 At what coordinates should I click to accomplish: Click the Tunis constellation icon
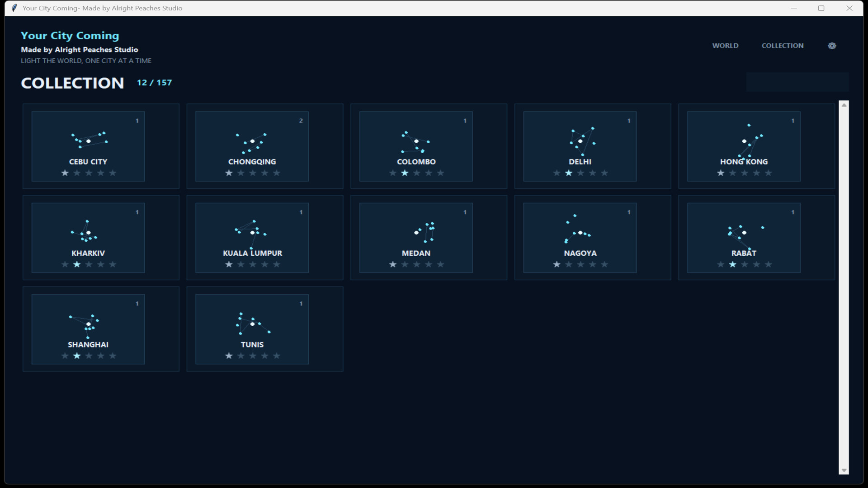(x=253, y=324)
